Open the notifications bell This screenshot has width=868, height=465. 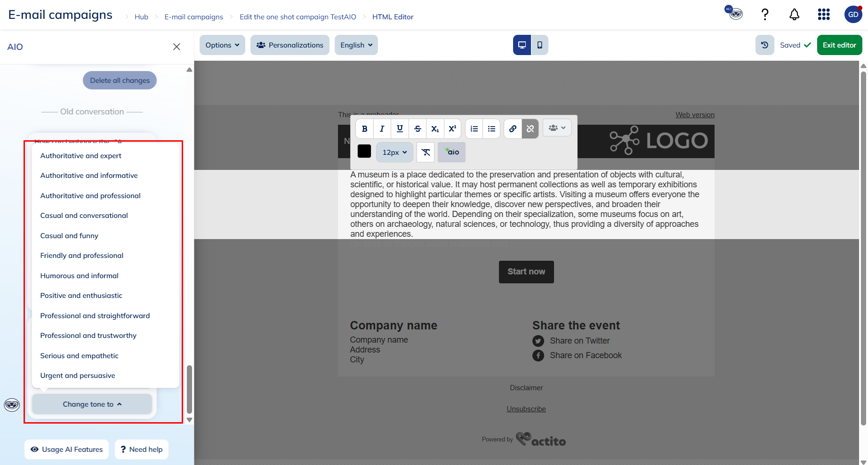[794, 15]
